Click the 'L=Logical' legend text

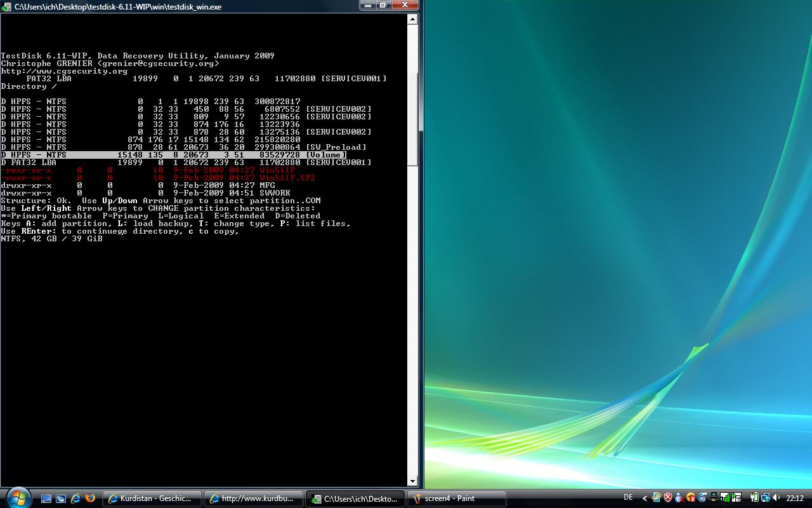coord(181,216)
